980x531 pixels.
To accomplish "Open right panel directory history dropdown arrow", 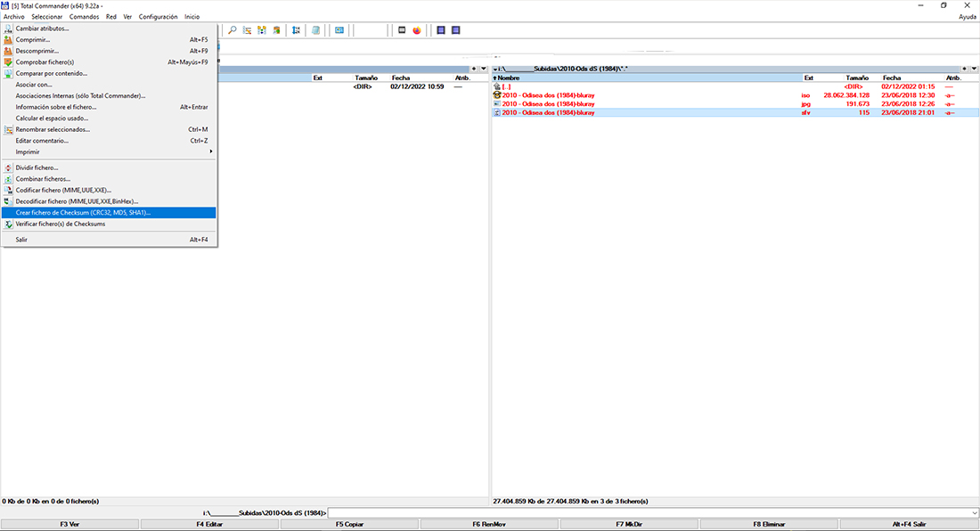I will (975, 69).
